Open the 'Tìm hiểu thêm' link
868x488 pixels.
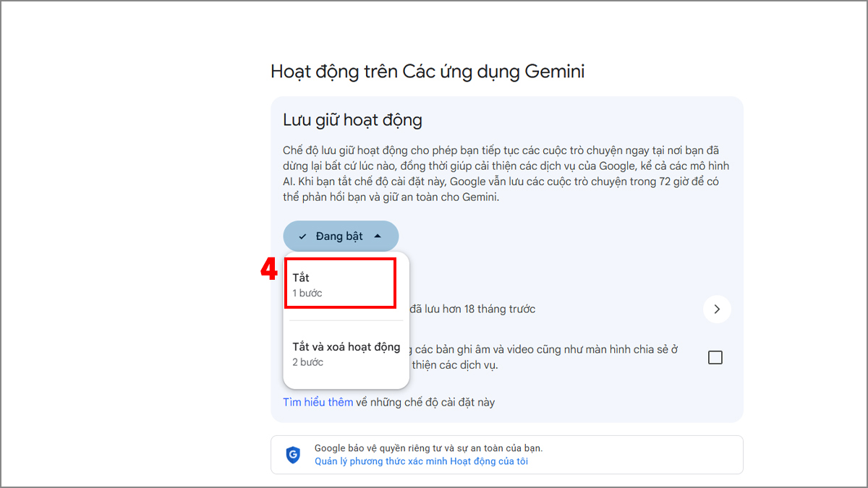point(318,402)
